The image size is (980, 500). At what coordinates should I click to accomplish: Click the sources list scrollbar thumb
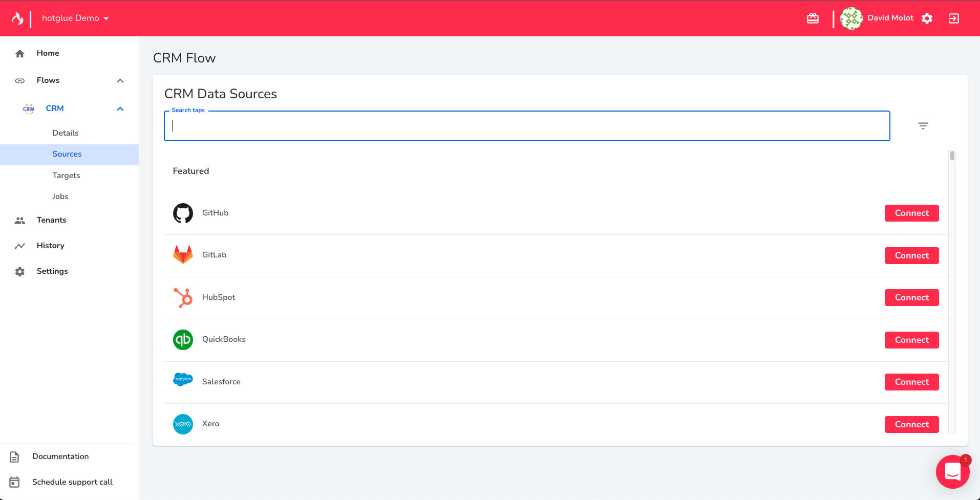click(952, 156)
